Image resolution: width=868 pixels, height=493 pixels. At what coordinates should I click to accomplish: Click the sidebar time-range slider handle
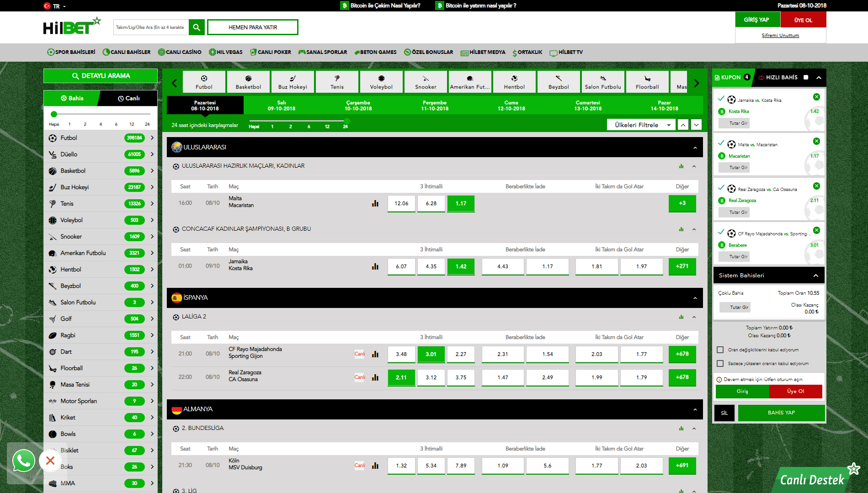click(54, 114)
